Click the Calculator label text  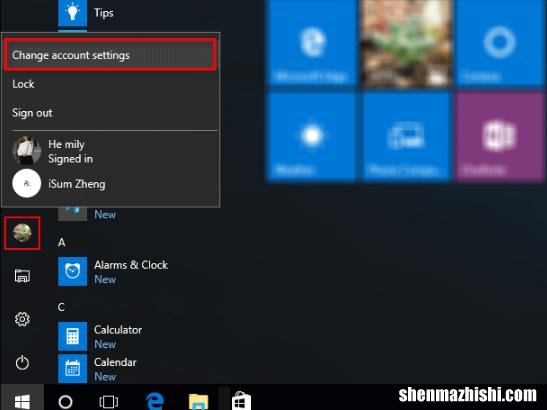click(118, 330)
